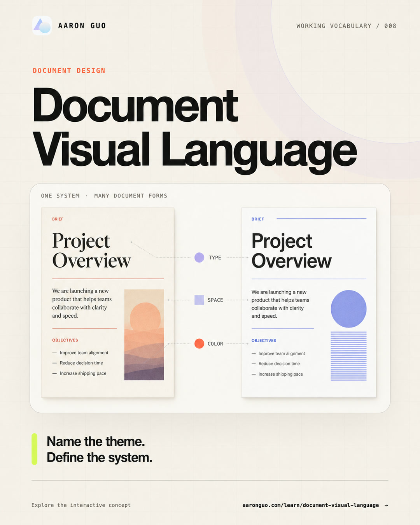The height and width of the screenshot is (525, 420).
Task: Click Improve team alignment in the right document
Action: click(282, 353)
